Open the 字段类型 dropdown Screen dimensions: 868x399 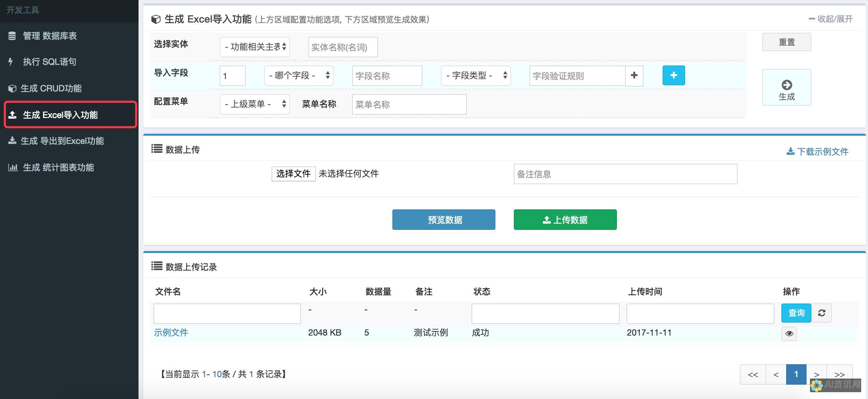click(x=476, y=75)
